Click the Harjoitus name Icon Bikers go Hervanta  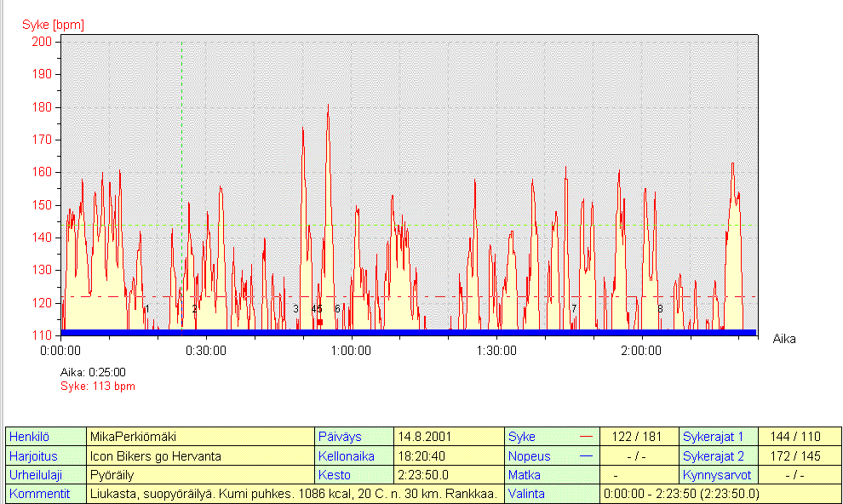tap(156, 456)
